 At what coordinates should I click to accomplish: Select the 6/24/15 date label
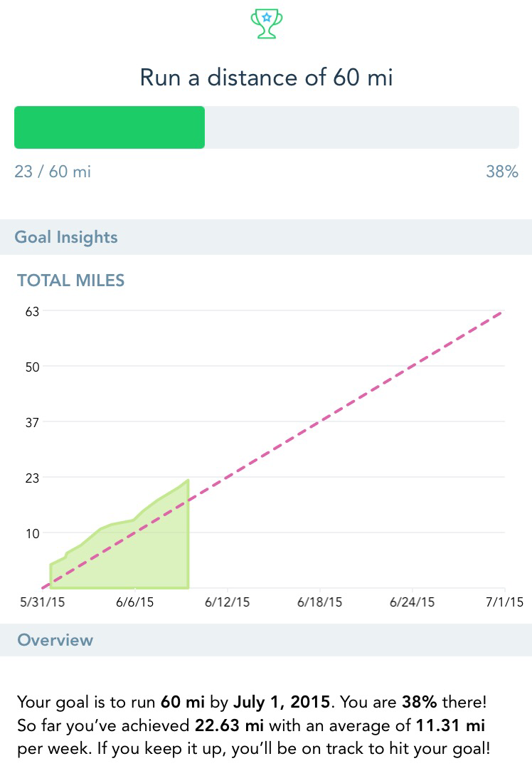pyautogui.click(x=412, y=602)
